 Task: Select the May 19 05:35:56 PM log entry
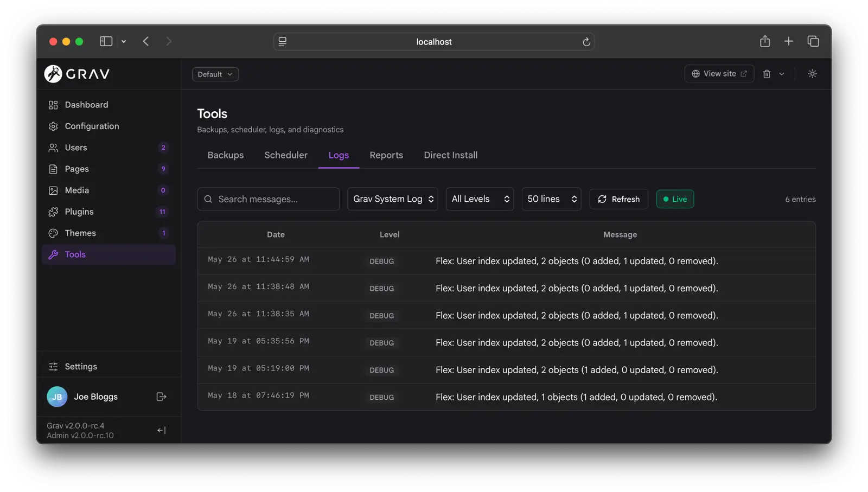[x=506, y=343]
